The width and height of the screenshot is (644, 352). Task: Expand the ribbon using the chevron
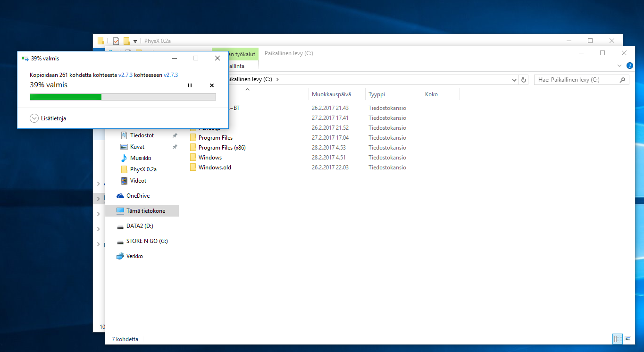click(x=619, y=66)
